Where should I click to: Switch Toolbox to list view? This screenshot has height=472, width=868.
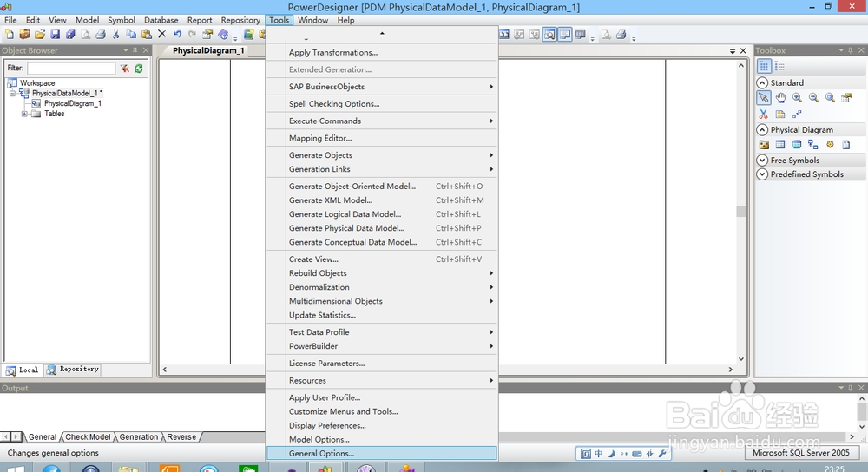(x=780, y=67)
